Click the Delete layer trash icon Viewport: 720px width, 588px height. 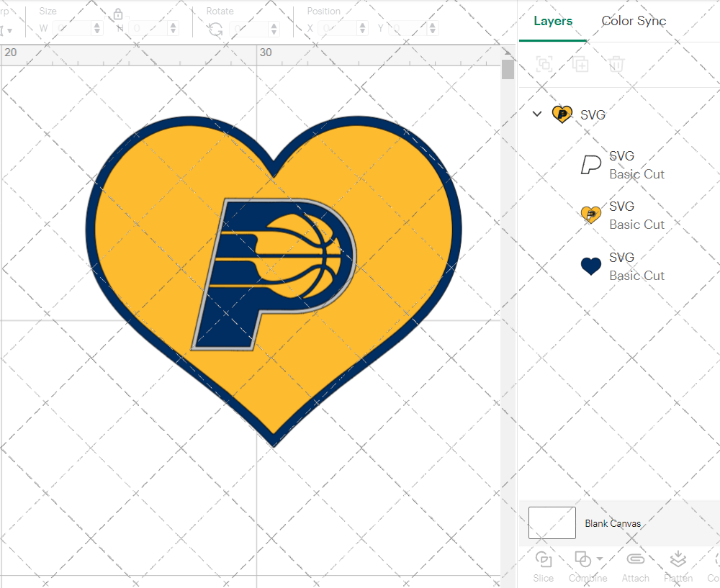pyautogui.click(x=616, y=64)
